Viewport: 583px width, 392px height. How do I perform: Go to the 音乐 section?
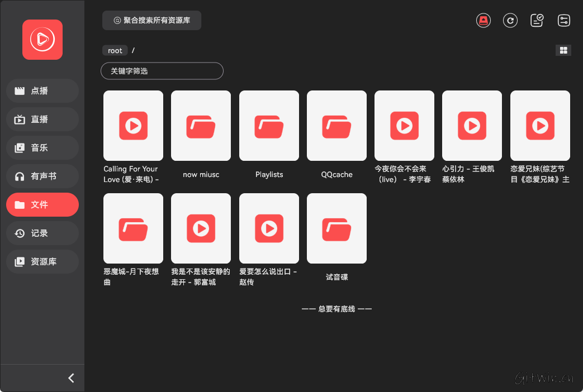(42, 147)
